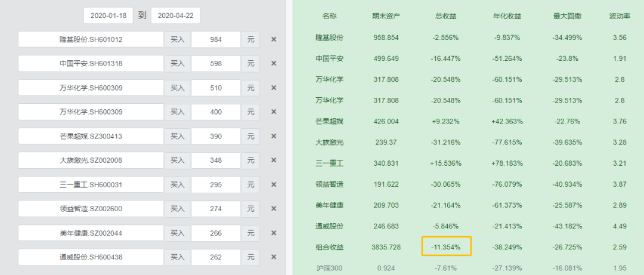Click 三一重工 in the results table
The width and height of the screenshot is (644, 275).
[329, 163]
